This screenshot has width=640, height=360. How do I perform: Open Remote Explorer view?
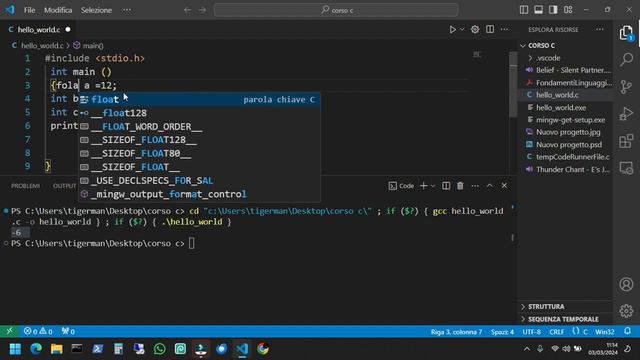pos(626,168)
